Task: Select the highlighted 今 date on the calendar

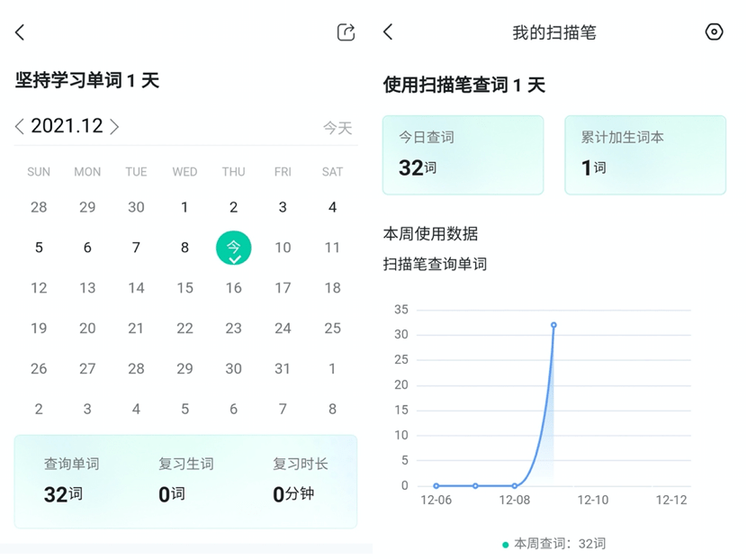Action: [233, 247]
